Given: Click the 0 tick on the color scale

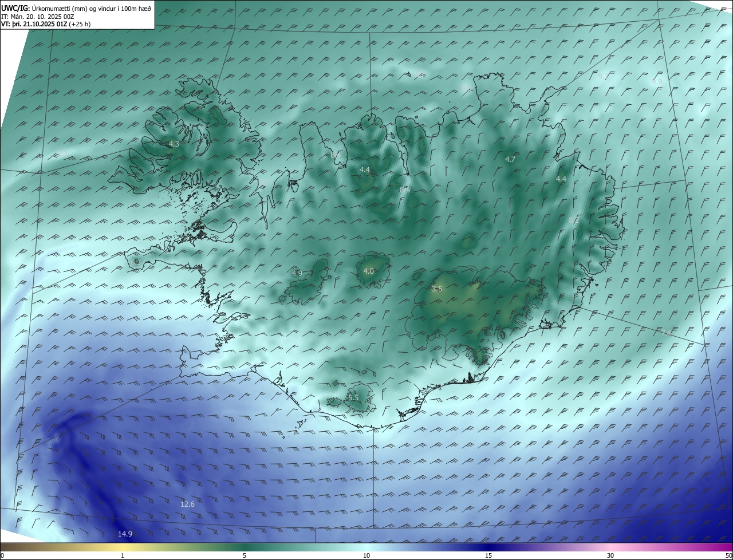Looking at the screenshot, I should click(x=2, y=555).
